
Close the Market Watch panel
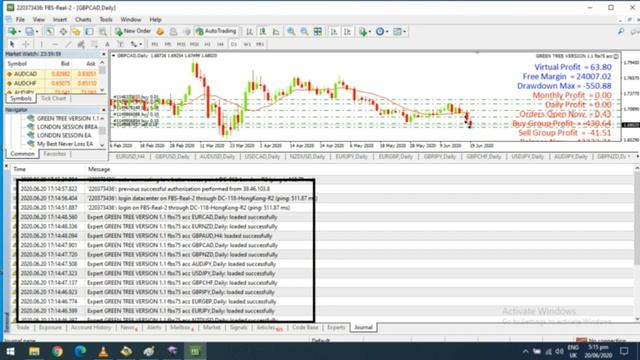coord(103,54)
